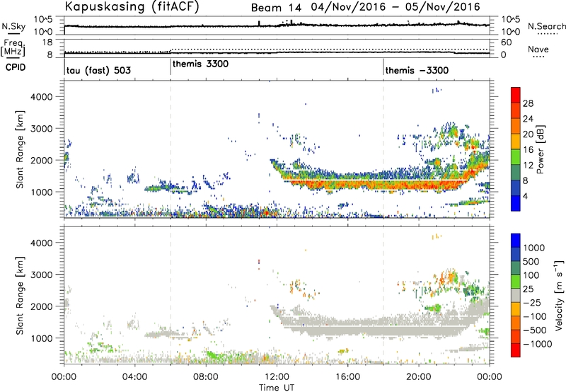Click the '28' power colorbar tick value
Screen dimensions: 566x392
tap(528, 103)
